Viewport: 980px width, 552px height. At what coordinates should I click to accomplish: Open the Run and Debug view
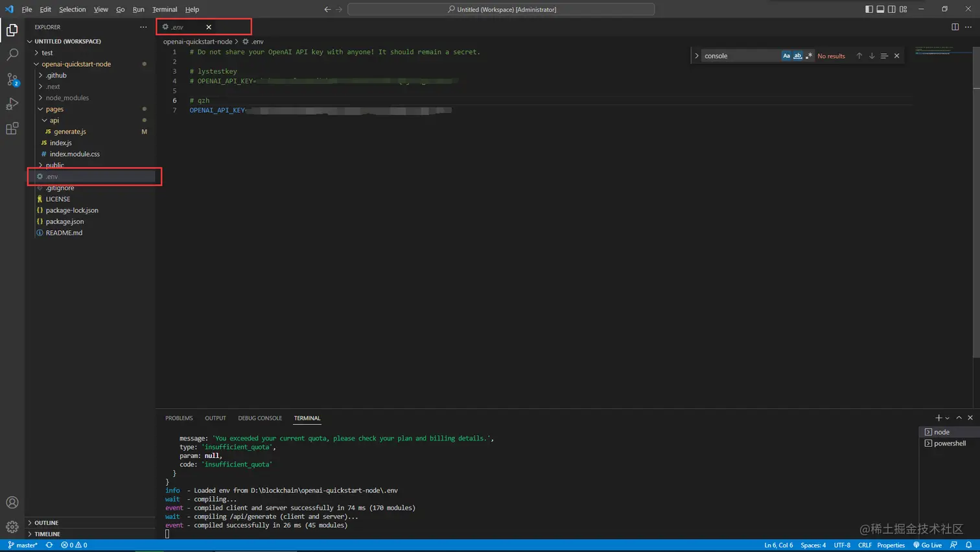pos(12,104)
